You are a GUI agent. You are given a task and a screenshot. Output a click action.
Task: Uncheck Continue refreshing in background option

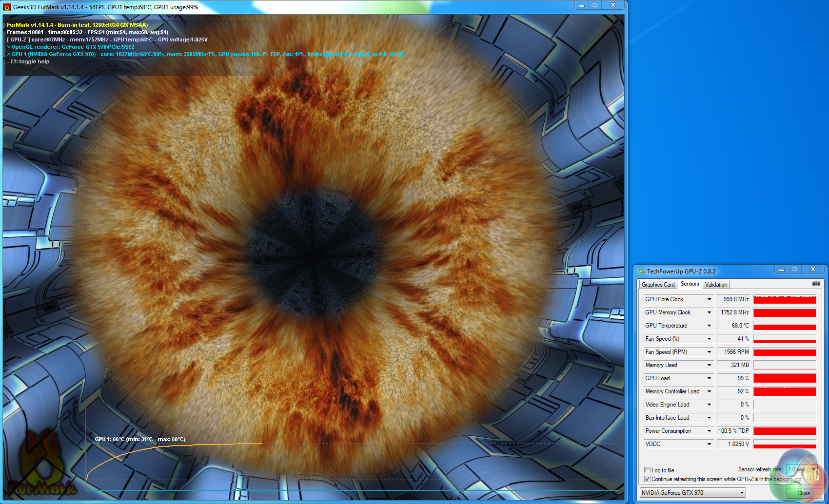pyautogui.click(x=648, y=479)
